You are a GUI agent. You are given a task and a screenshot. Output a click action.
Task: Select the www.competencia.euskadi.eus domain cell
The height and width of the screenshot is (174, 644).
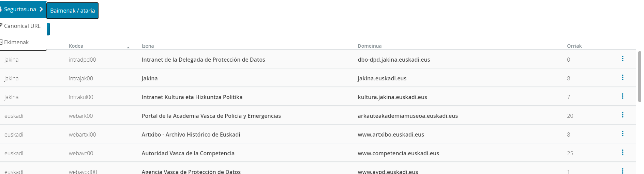tap(398, 153)
